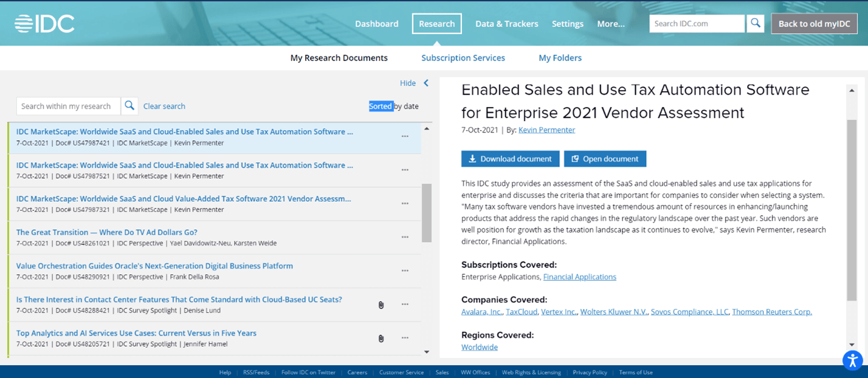Change the Sorted by date option
868x378 pixels.
click(394, 106)
